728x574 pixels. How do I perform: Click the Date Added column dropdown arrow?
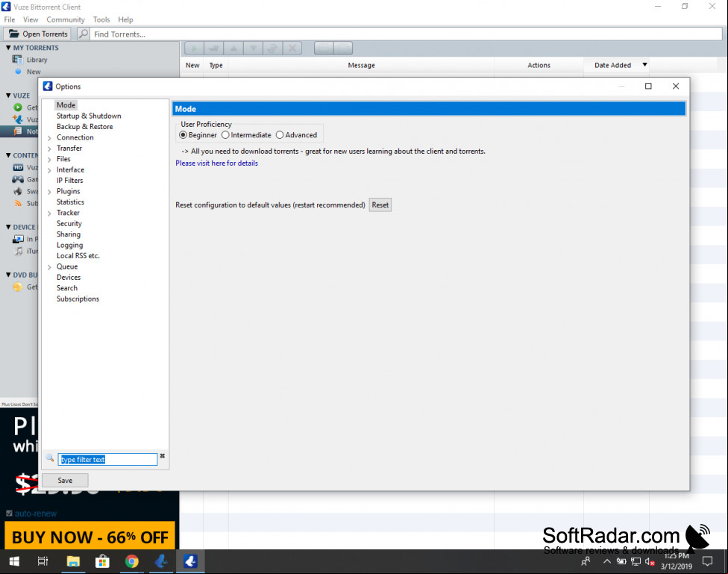(644, 65)
